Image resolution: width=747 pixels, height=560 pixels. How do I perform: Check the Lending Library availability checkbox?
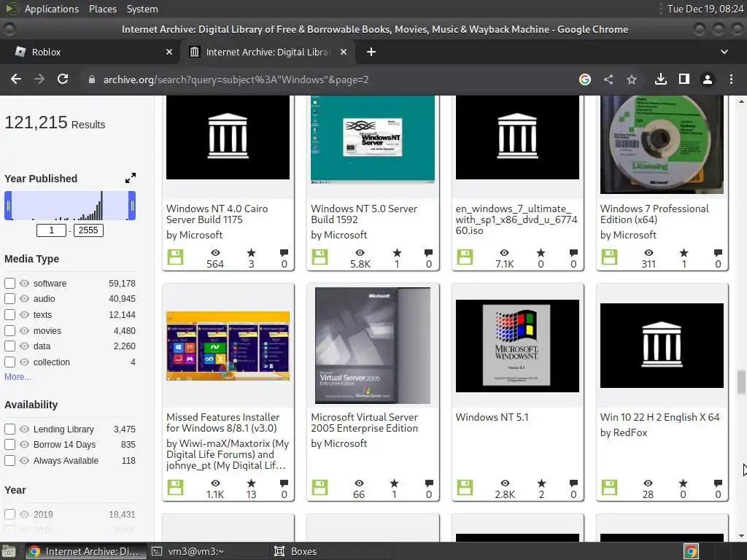coord(9,429)
